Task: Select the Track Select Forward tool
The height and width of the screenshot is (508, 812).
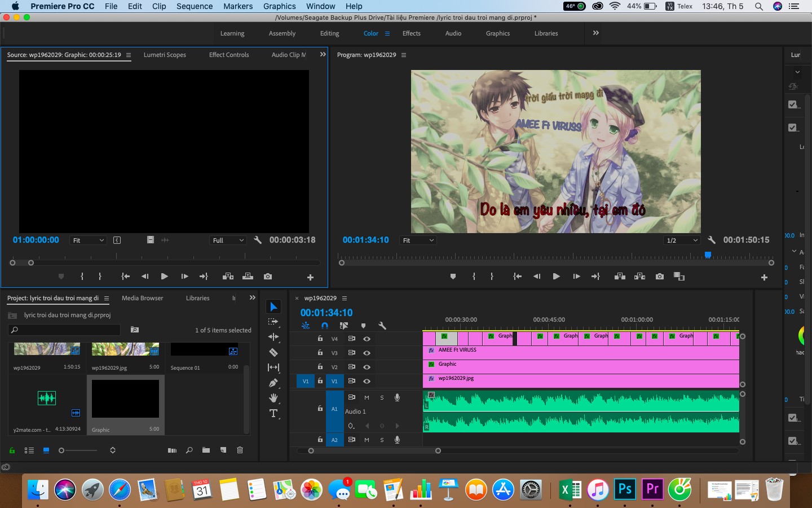Action: [273, 322]
